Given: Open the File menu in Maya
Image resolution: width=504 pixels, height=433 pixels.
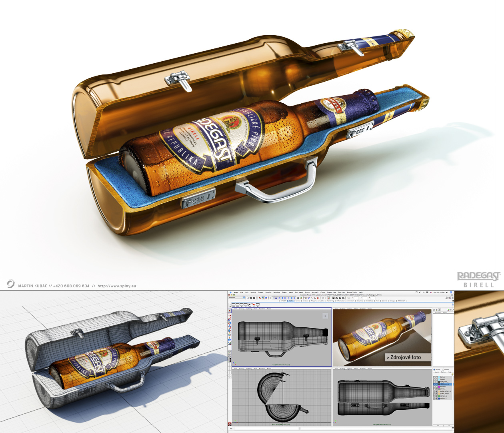Looking at the screenshot, I should click(242, 293).
